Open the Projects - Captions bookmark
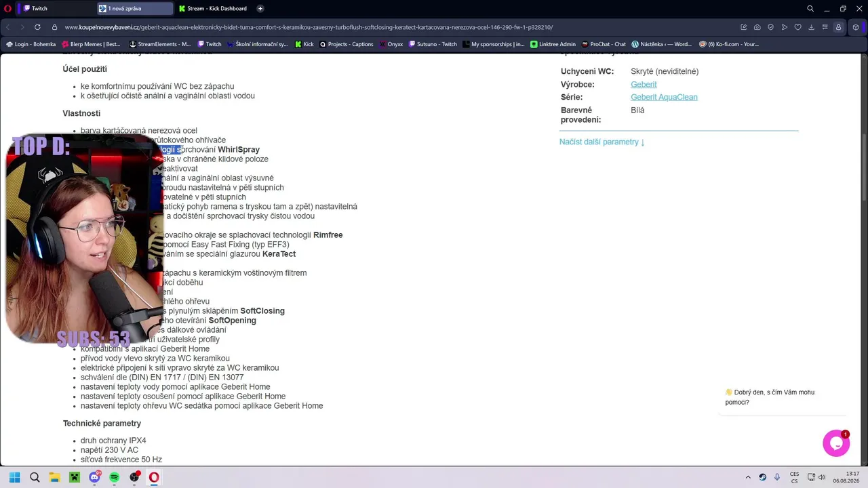 pos(347,44)
